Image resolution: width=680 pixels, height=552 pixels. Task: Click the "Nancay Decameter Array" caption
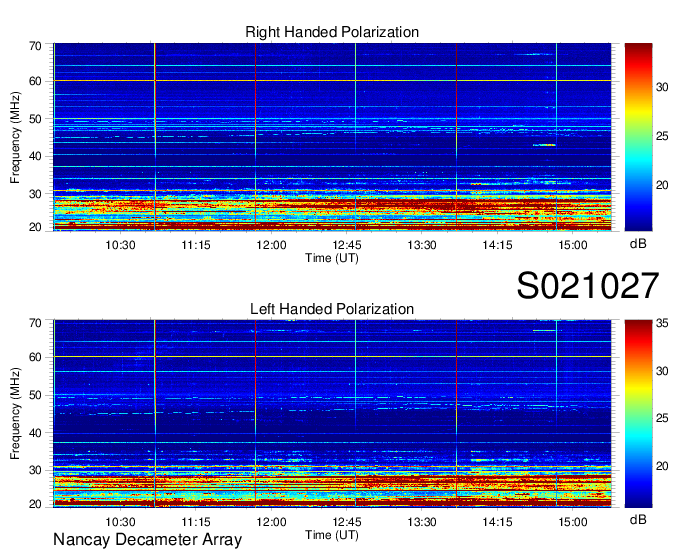pyautogui.click(x=147, y=540)
